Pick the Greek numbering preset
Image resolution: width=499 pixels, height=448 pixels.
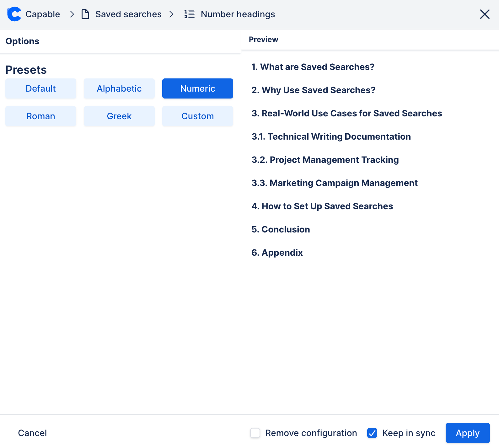[x=119, y=116]
